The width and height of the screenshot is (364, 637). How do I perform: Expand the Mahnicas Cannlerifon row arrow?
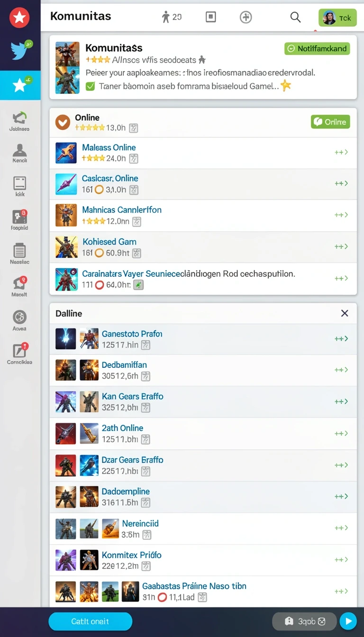coord(341,215)
